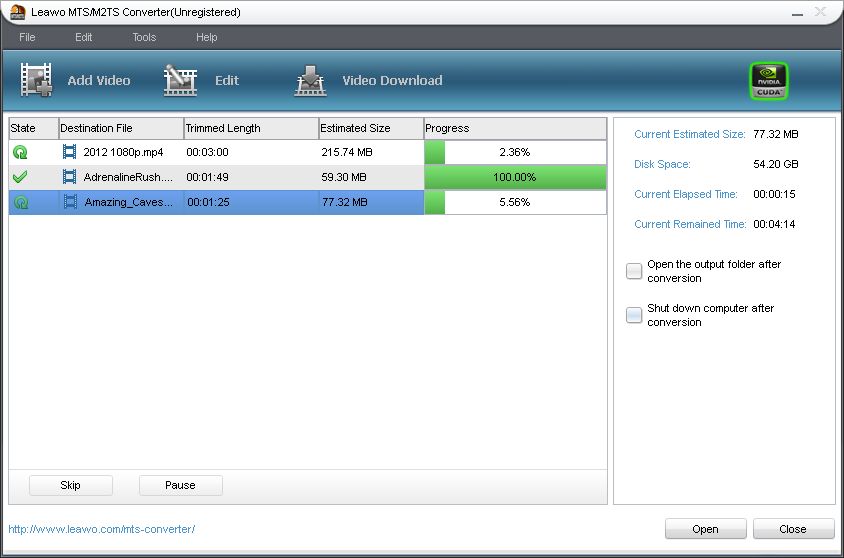Select the 2012 1080p.mp4 file name
844x558 pixels.
click(x=123, y=152)
